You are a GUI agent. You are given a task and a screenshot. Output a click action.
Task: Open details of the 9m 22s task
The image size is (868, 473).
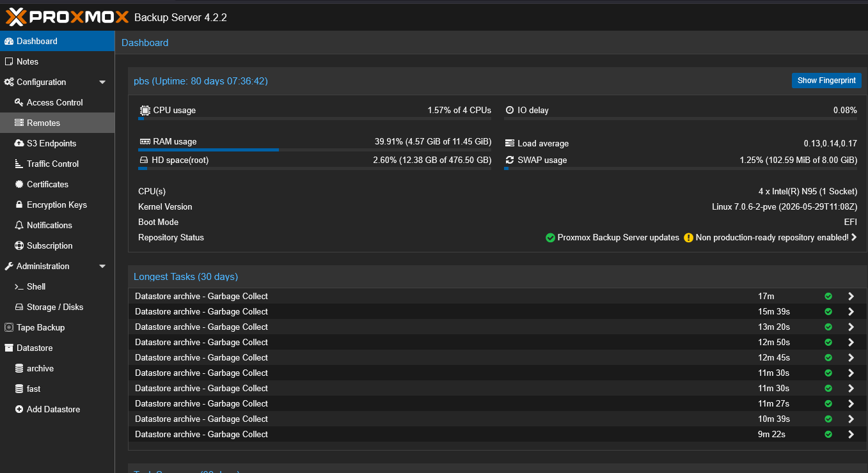851,434
